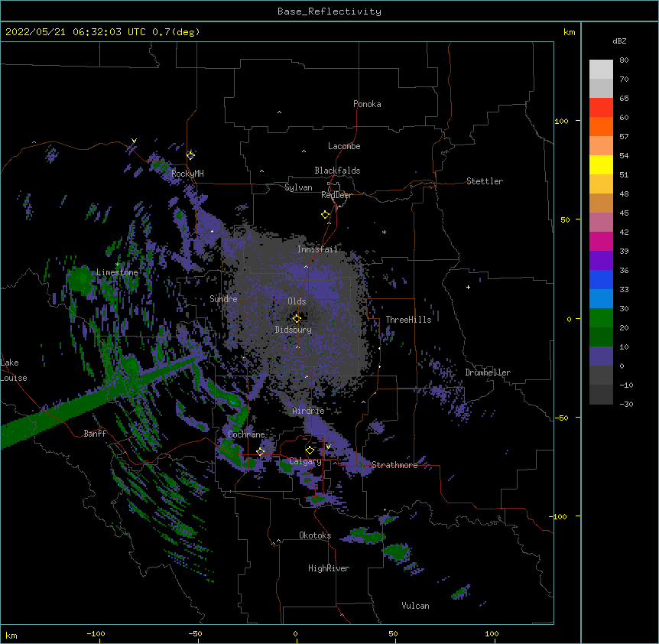Click the Cochrane label
This screenshot has height=644, width=659.
246,434
